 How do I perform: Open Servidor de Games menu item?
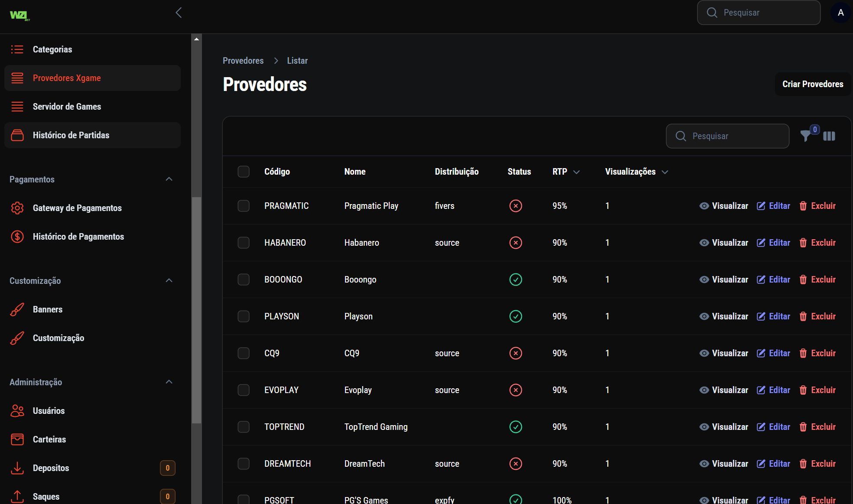92,107
